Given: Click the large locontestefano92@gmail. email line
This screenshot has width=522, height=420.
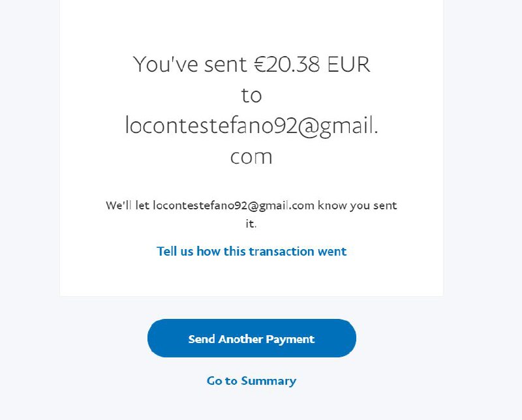Looking at the screenshot, I should click(x=252, y=127).
